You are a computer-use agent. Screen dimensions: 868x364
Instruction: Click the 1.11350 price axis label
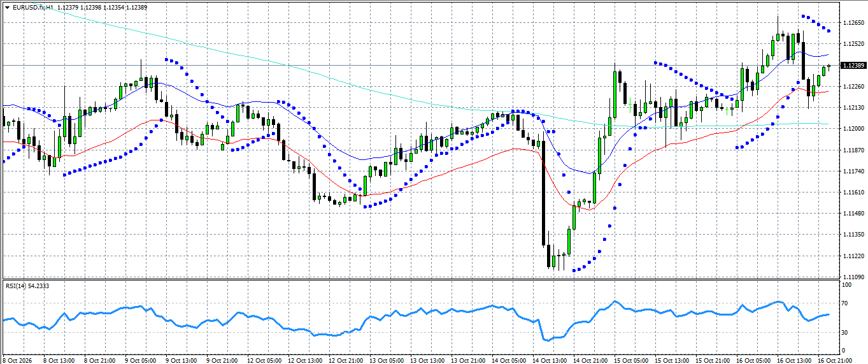click(x=853, y=235)
